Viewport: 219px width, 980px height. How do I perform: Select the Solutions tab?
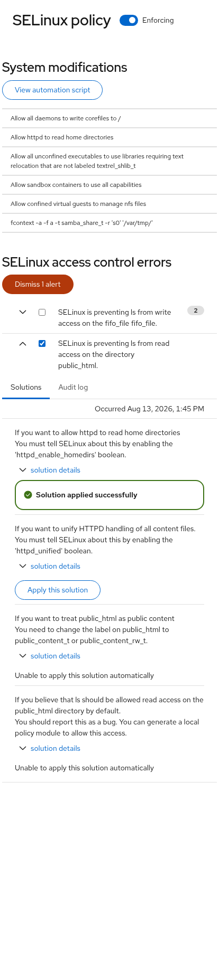point(26,387)
